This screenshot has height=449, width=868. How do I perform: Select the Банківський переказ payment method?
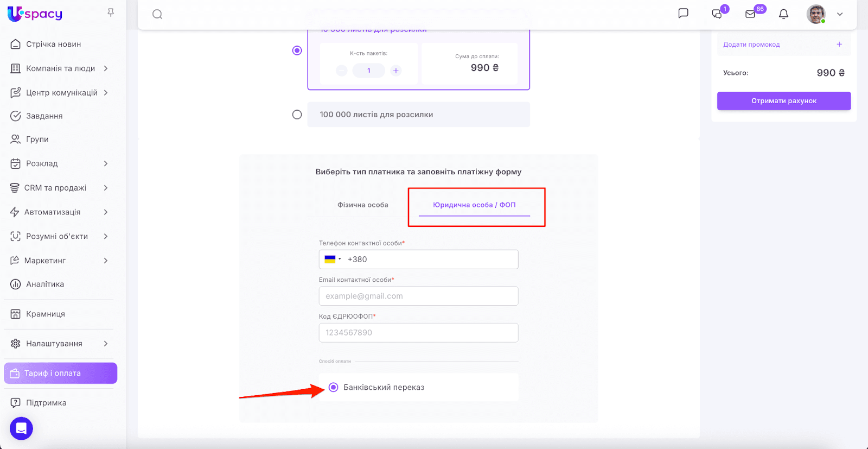click(x=334, y=387)
